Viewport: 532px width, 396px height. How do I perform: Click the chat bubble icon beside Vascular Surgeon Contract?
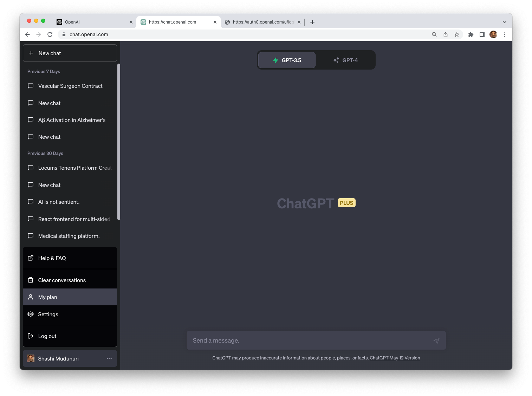pos(30,86)
